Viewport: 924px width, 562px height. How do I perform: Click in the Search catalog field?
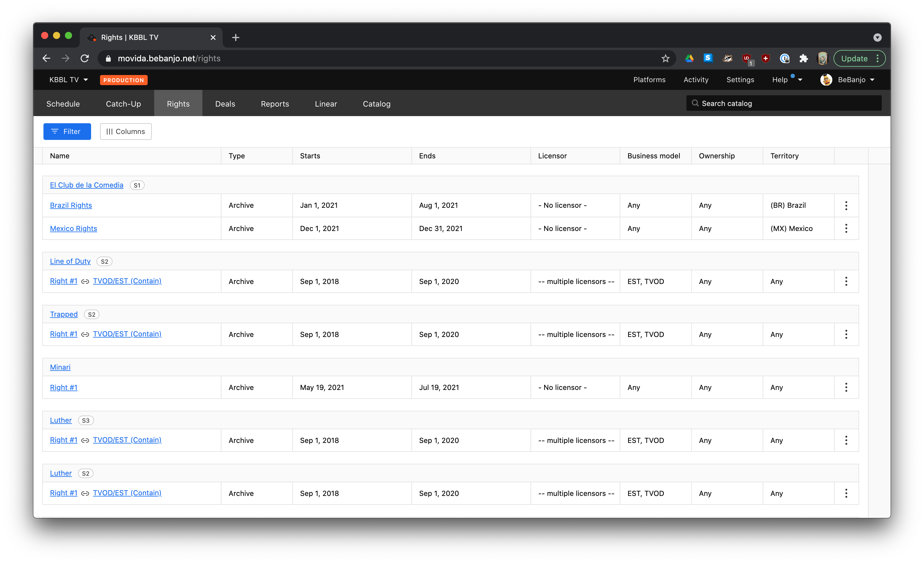pyautogui.click(x=784, y=103)
